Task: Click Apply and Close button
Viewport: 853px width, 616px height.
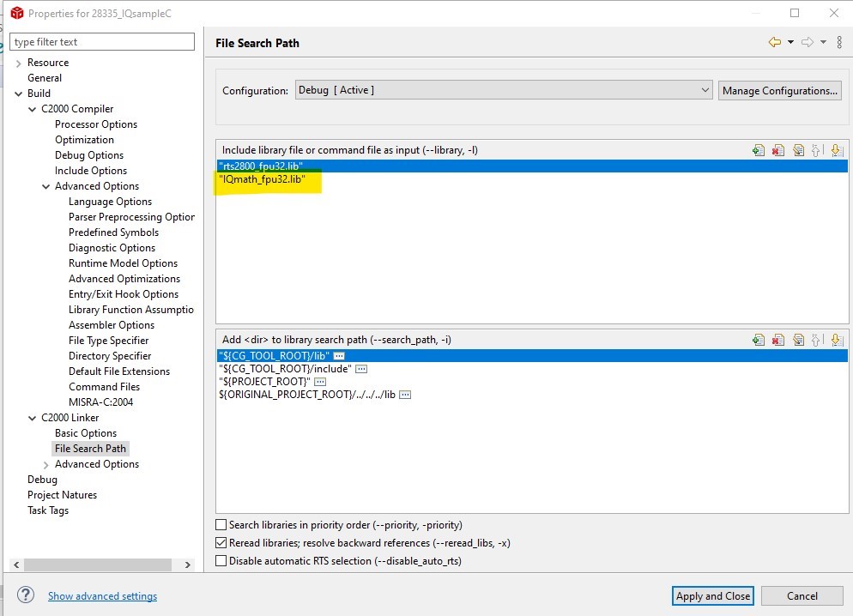Action: (x=712, y=596)
